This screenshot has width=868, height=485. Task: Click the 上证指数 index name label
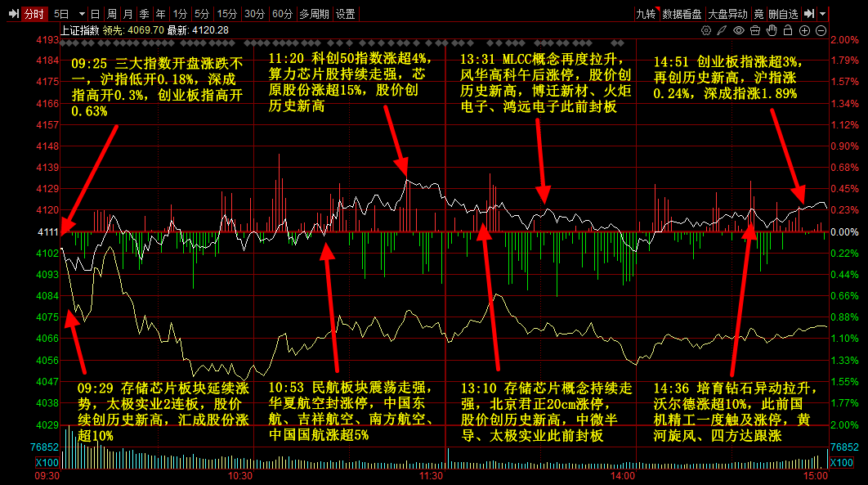click(x=80, y=30)
